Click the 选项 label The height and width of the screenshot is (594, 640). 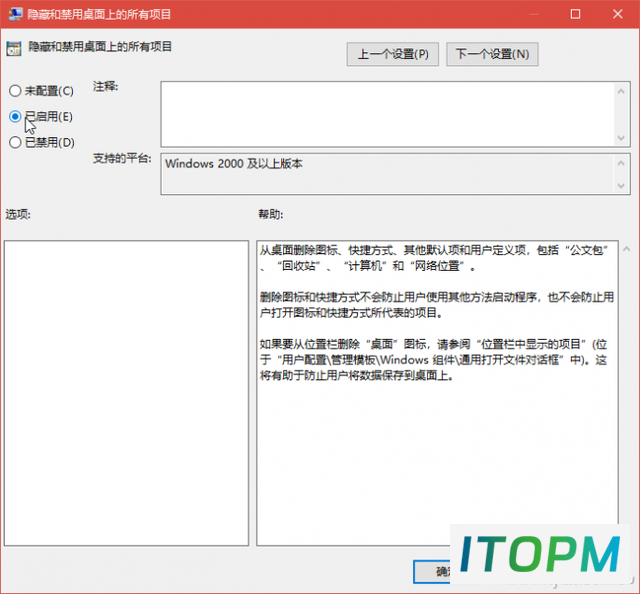(x=18, y=214)
